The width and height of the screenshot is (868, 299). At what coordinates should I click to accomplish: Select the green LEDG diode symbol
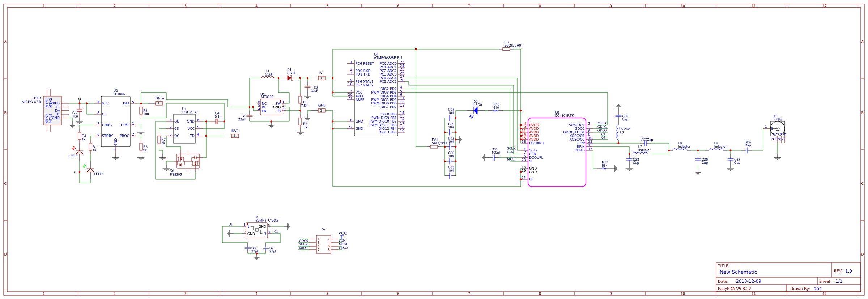pos(90,170)
